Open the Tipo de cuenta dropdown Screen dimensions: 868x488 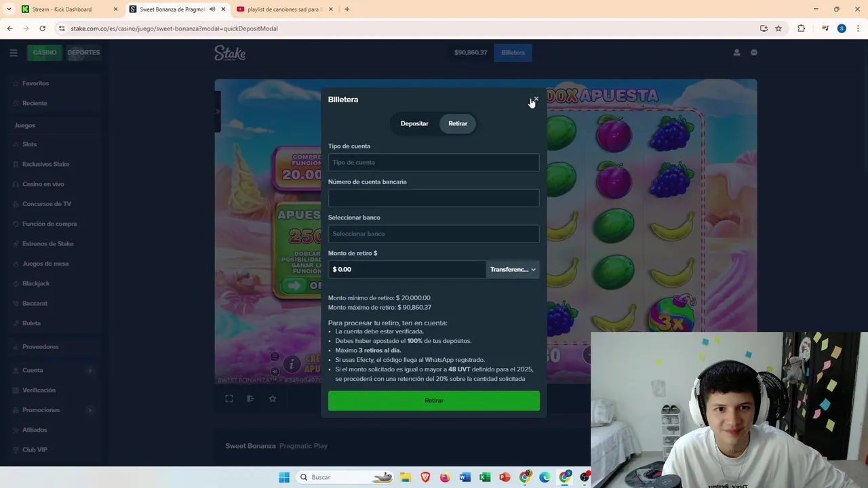[x=433, y=163]
